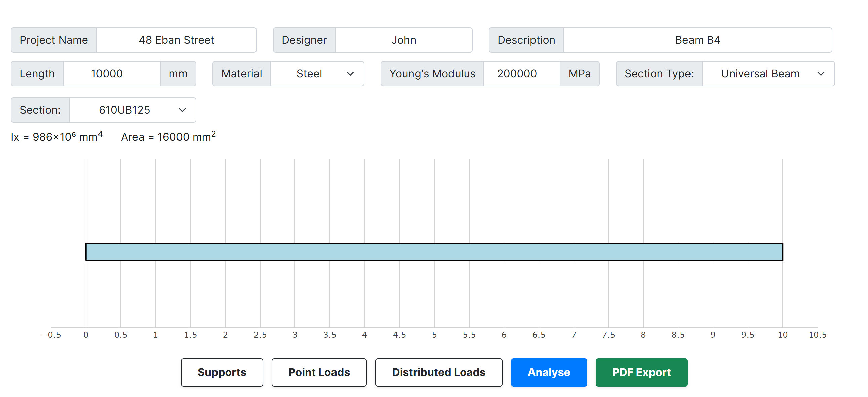The width and height of the screenshot is (868, 397).
Task: Click into the Project Name field
Action: pos(176,40)
